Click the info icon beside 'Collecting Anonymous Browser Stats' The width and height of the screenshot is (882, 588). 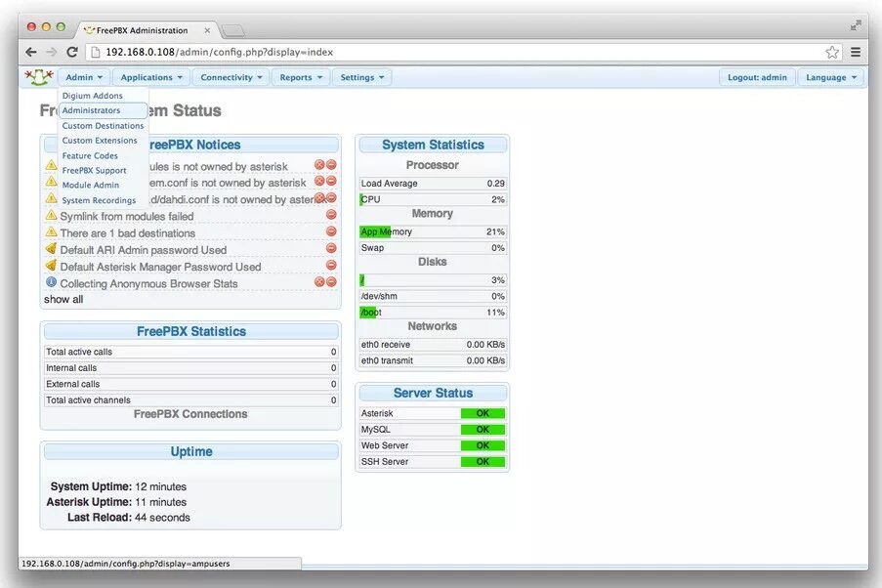click(x=51, y=282)
